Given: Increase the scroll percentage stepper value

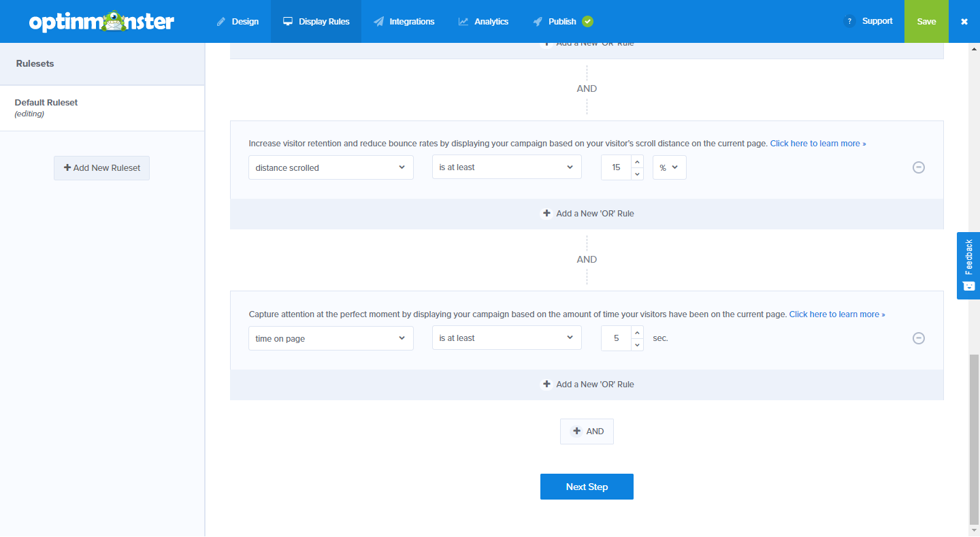Looking at the screenshot, I should (x=637, y=161).
